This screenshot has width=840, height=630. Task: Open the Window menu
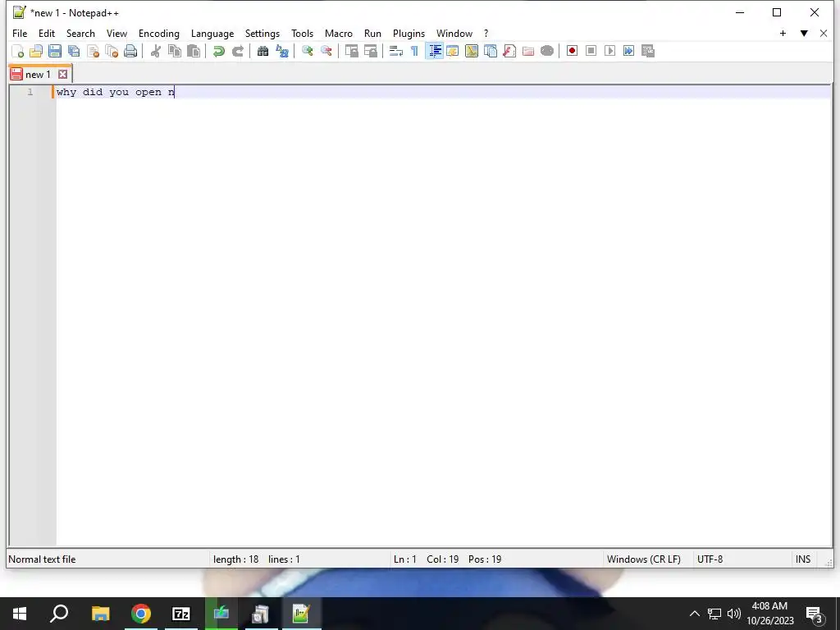coord(454,33)
